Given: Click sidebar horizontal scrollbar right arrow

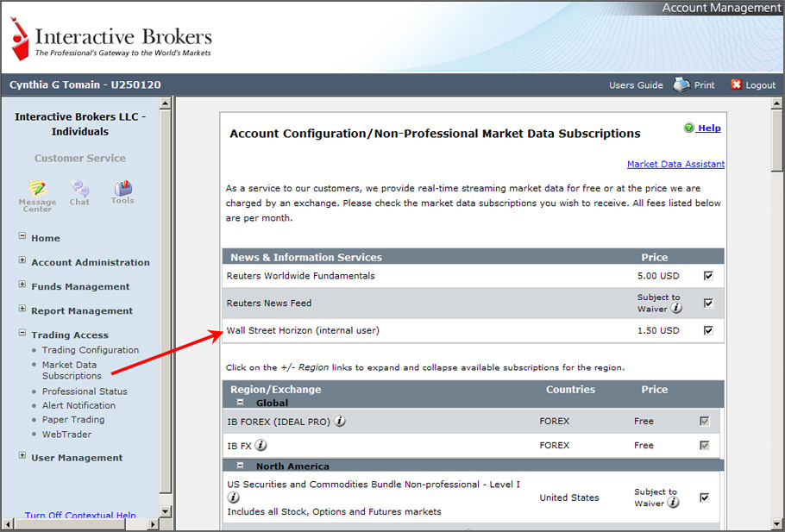Looking at the screenshot, I should coord(154,524).
